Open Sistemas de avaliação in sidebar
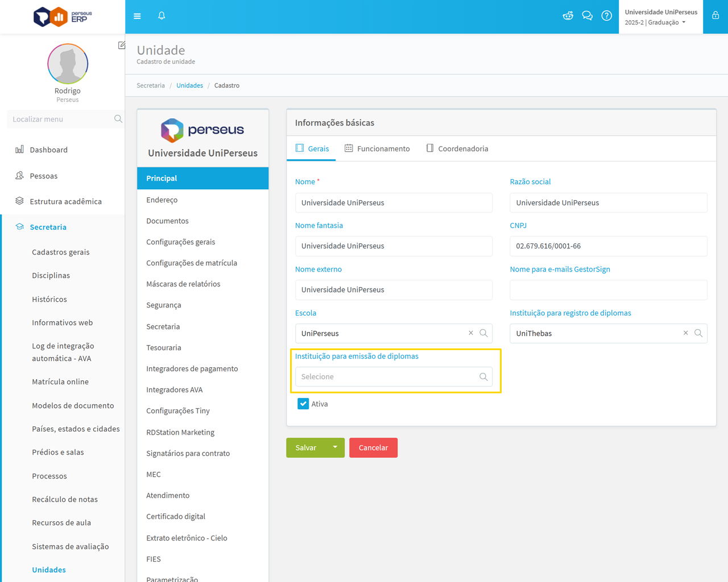Screen dimensions: 728x582 click(71, 546)
